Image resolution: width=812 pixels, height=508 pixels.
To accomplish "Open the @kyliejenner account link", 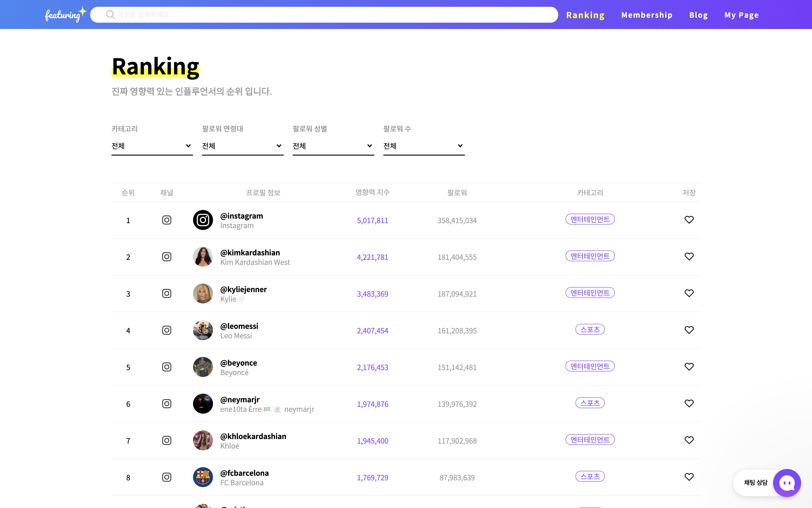I will point(244,290).
